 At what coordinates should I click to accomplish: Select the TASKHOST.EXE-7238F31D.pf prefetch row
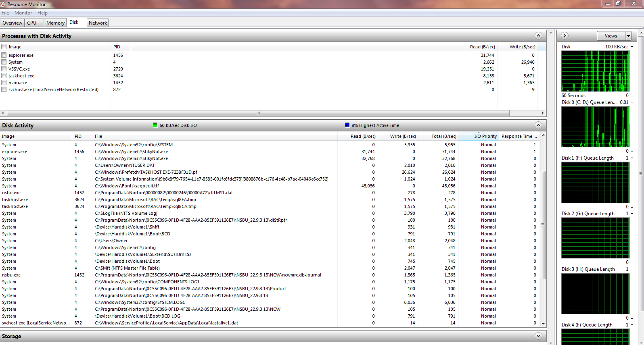(x=270, y=172)
